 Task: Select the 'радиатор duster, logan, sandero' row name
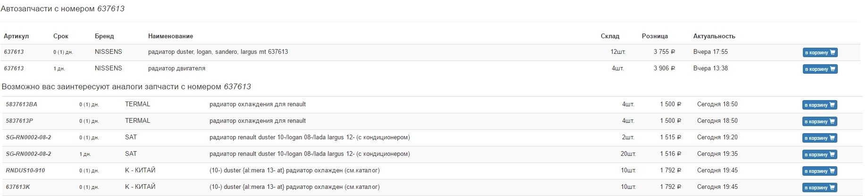pyautogui.click(x=218, y=52)
